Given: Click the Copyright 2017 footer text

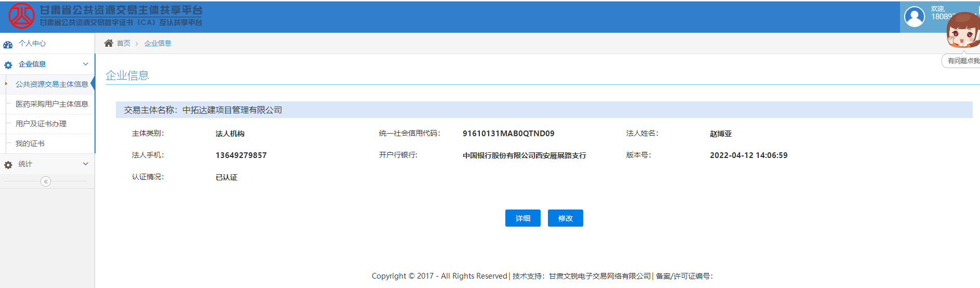Looking at the screenshot, I should pyautogui.click(x=439, y=276).
